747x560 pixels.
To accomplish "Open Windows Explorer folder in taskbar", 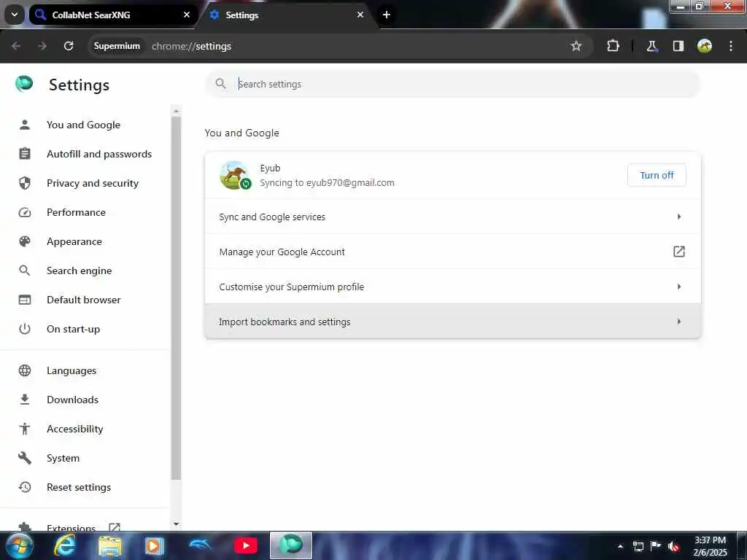I will [x=110, y=545].
